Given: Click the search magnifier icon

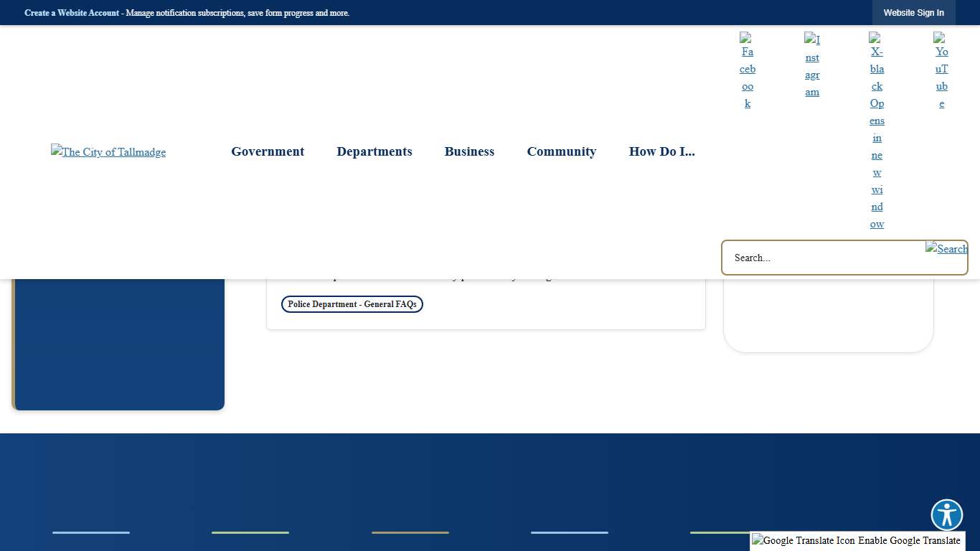Looking at the screenshot, I should tap(946, 249).
